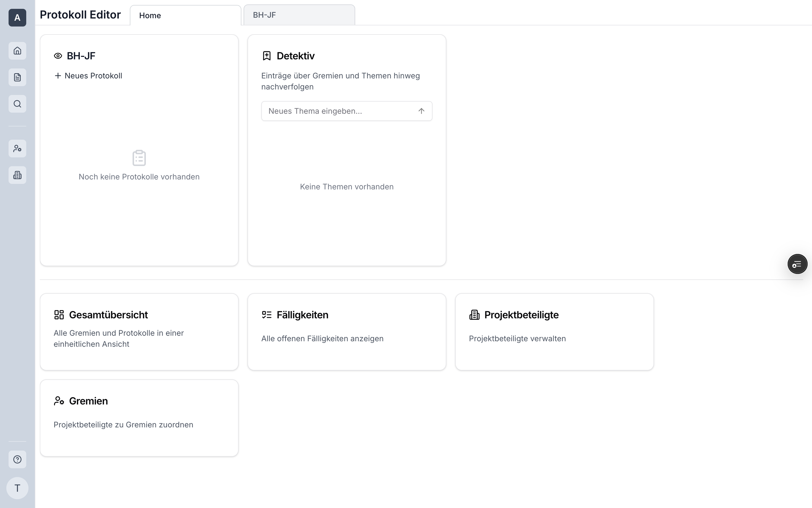This screenshot has width=812, height=508.
Task: Open the help question mark icon
Action: coord(17,459)
